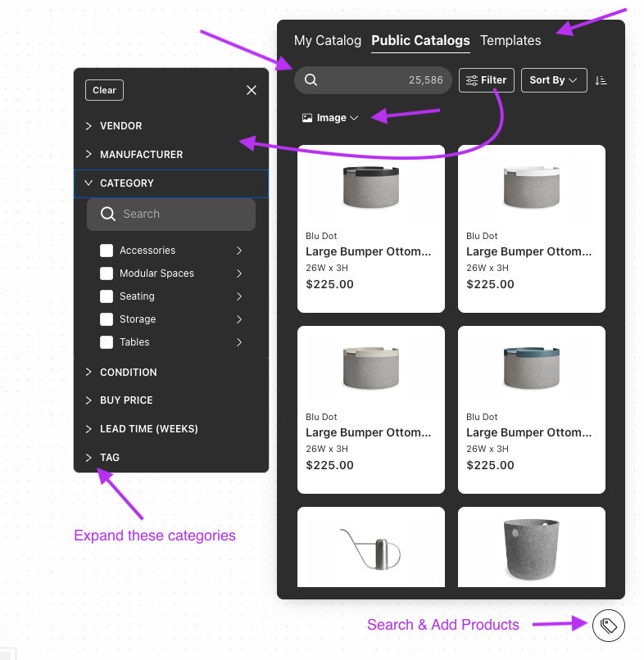Switch to the My Catalog tab

point(327,40)
